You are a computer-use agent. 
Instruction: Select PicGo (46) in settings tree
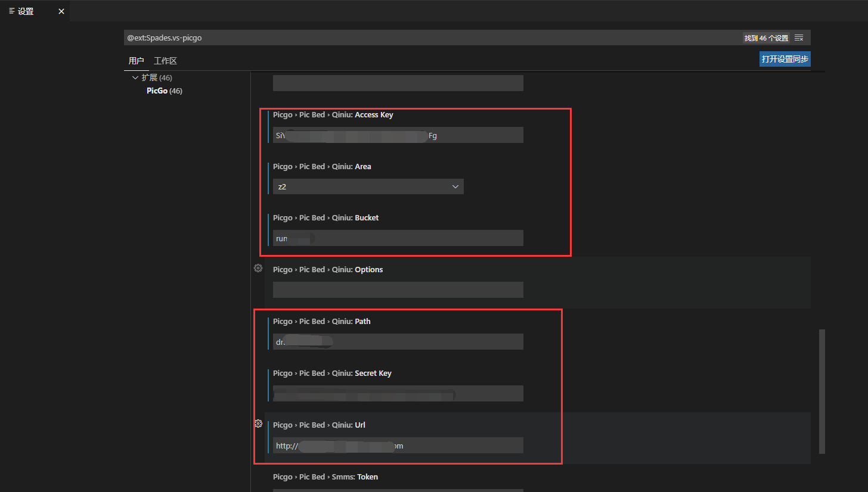coord(164,91)
